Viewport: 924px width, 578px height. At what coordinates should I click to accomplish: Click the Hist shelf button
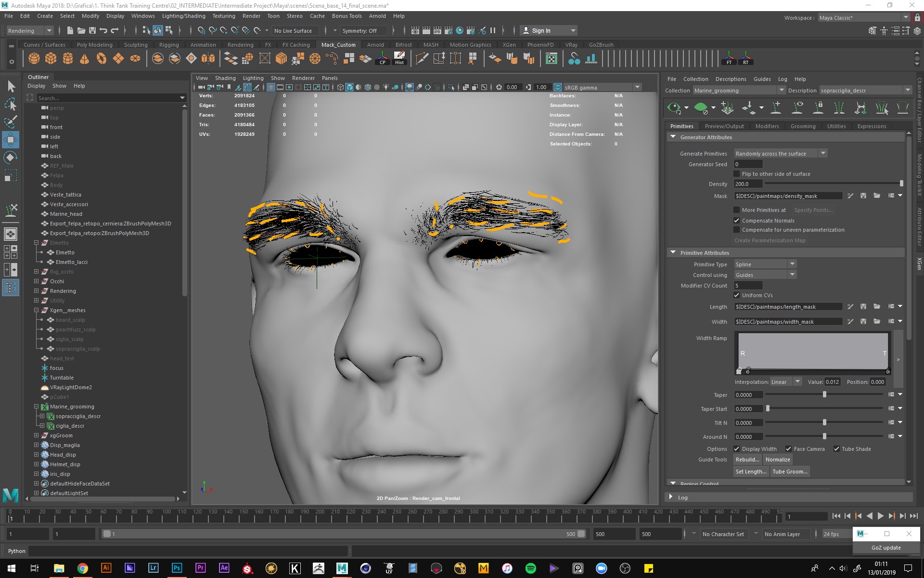coord(399,59)
